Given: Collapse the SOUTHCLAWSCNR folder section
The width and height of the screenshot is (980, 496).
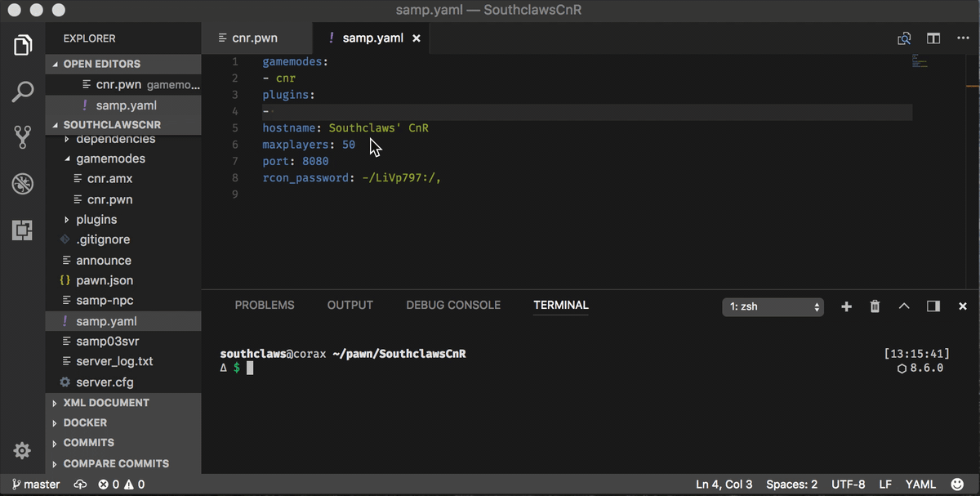Looking at the screenshot, I should (123, 125).
